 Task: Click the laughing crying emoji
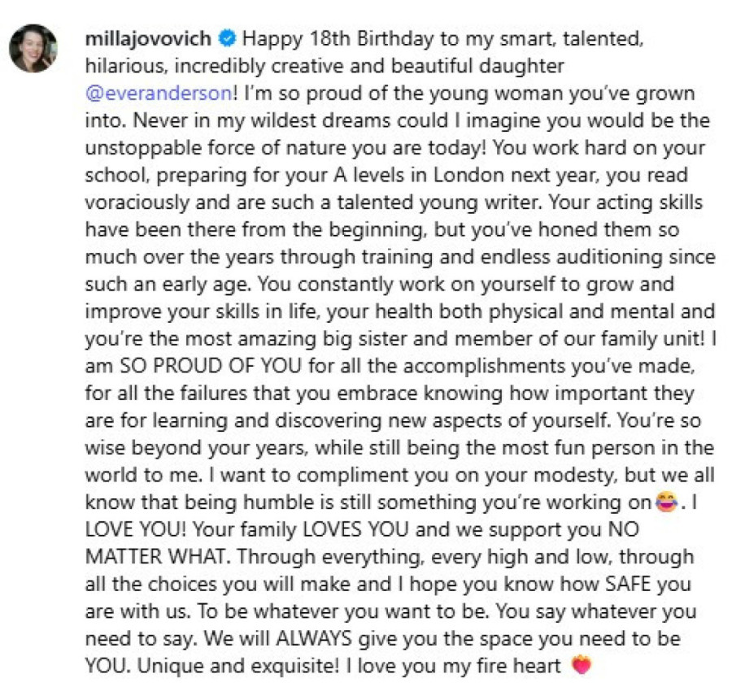[x=666, y=502]
